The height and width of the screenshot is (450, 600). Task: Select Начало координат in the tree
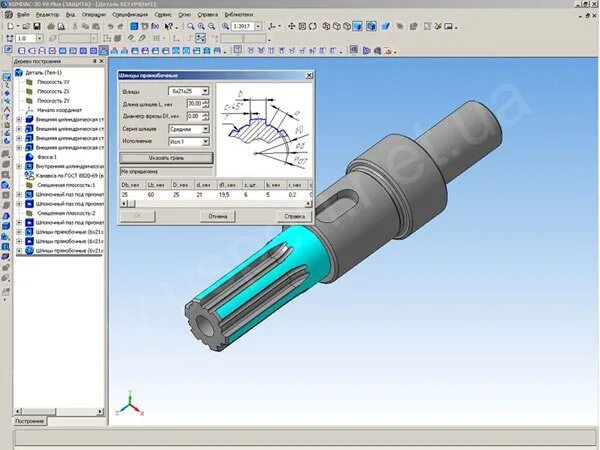59,110
